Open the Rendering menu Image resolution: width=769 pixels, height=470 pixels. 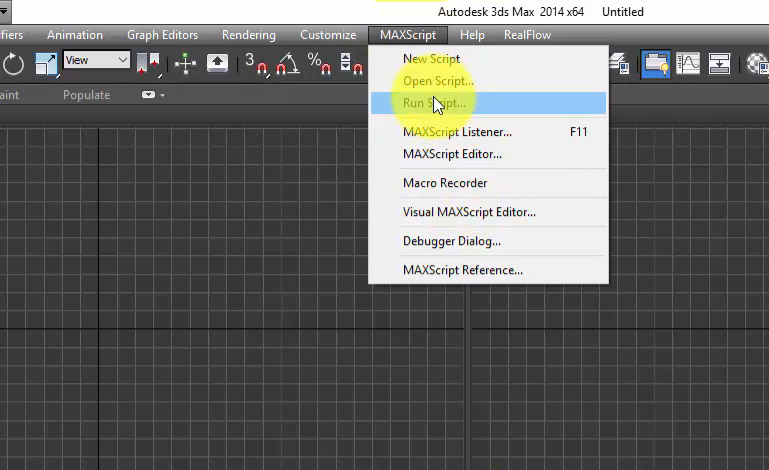249,35
